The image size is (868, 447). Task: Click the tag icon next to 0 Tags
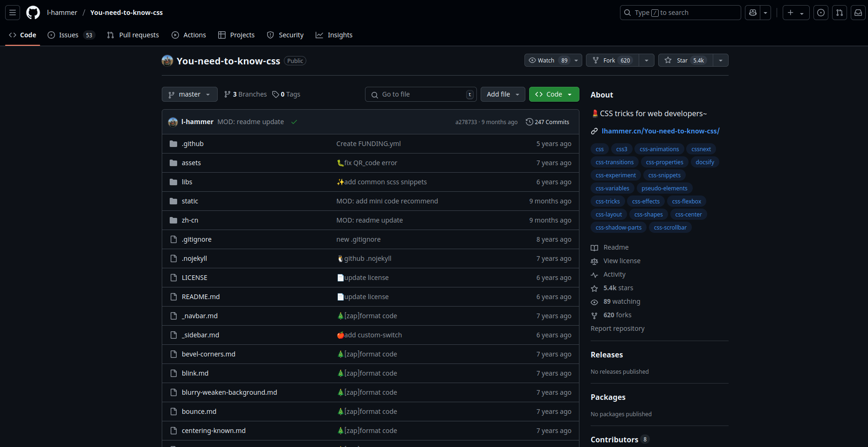pyautogui.click(x=276, y=94)
